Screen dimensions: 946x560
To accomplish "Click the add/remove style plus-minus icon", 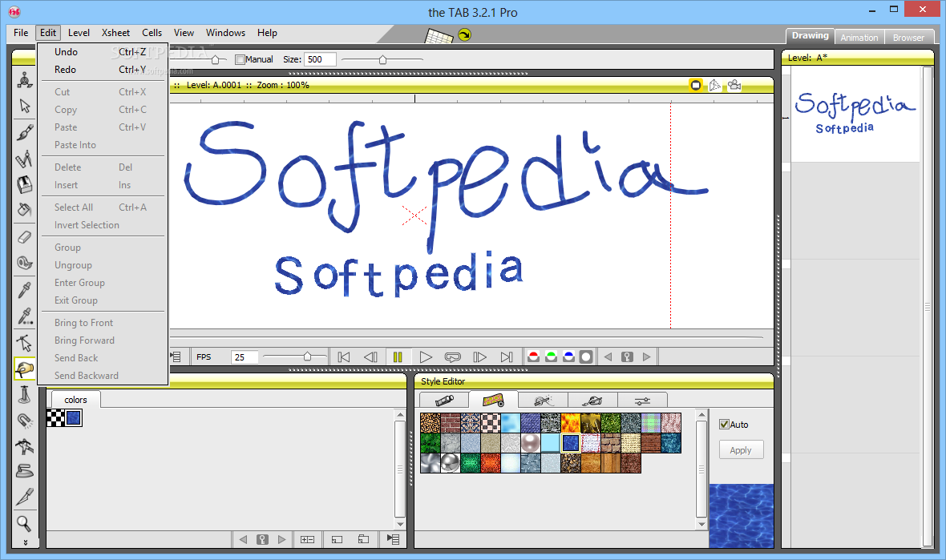I will point(307,539).
